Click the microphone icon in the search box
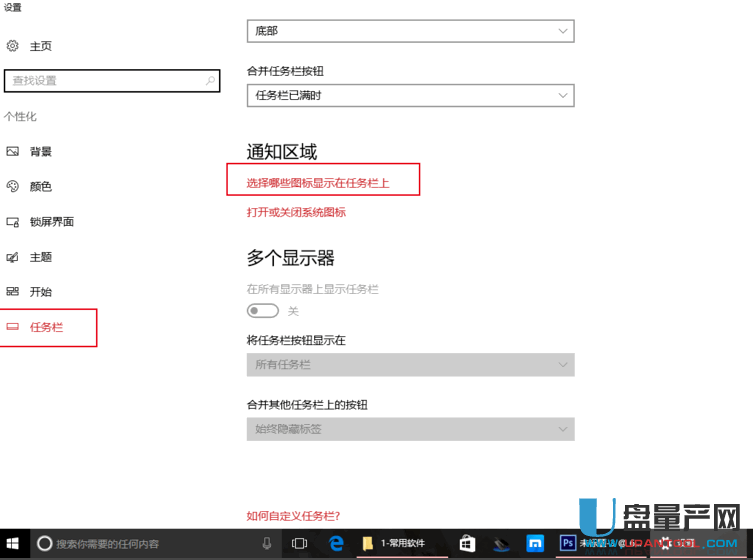This screenshot has width=753, height=560. pos(267,543)
